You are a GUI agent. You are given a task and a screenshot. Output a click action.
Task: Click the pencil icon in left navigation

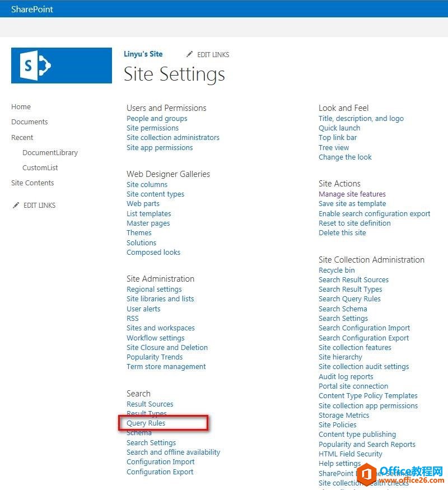click(x=16, y=206)
